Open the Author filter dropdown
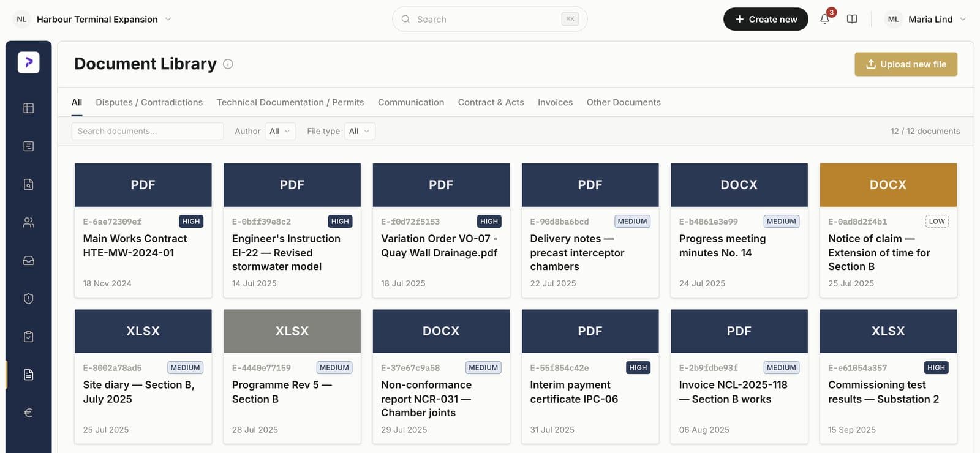 [281, 131]
